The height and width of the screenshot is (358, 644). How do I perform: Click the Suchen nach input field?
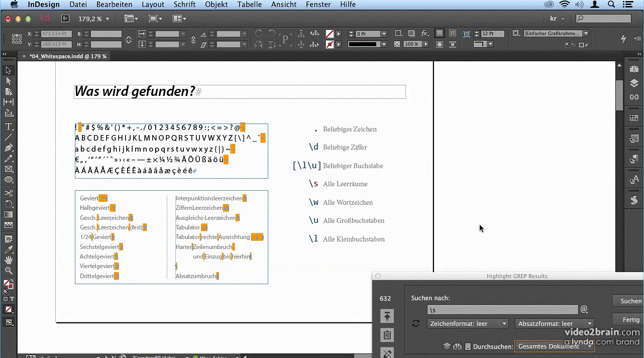tap(503, 310)
